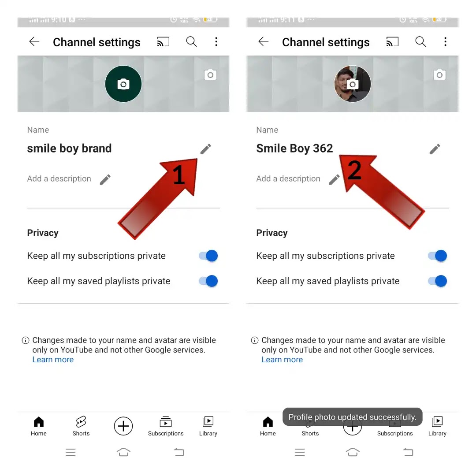Go back using arrow in left screen

34,41
